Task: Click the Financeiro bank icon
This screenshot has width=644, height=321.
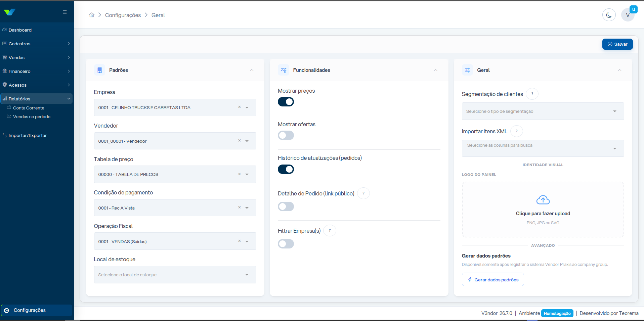Action: pyautogui.click(x=5, y=71)
